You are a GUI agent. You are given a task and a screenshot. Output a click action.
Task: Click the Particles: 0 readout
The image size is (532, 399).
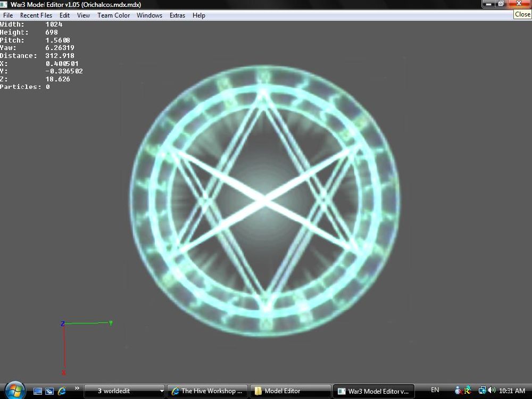[x=25, y=87]
